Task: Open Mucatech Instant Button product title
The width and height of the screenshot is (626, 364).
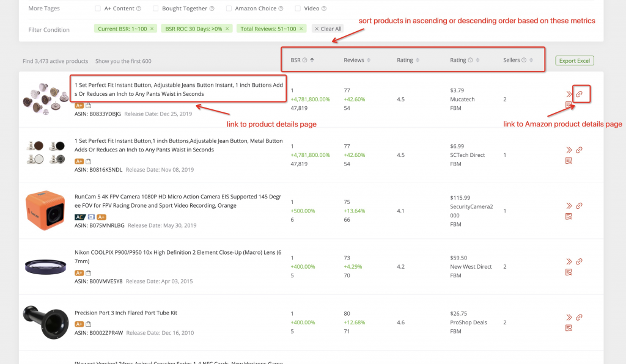Action: (x=179, y=89)
